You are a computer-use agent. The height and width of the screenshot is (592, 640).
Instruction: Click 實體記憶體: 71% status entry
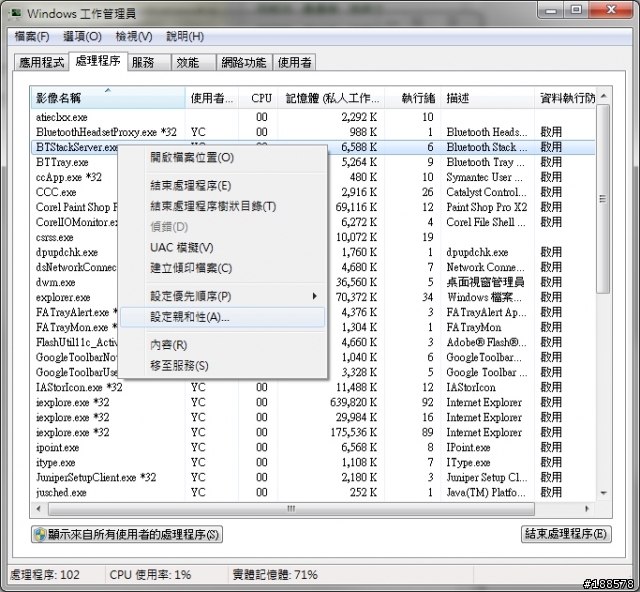(x=275, y=575)
